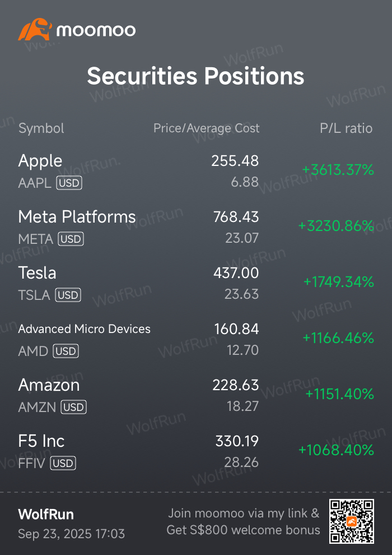This screenshot has height=555, width=392.
Task: Open the Advanced Micro Devices position
Action: coord(84,329)
